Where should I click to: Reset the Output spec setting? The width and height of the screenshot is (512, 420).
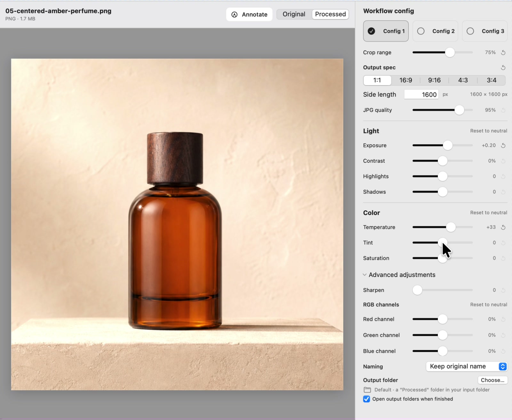503,67
